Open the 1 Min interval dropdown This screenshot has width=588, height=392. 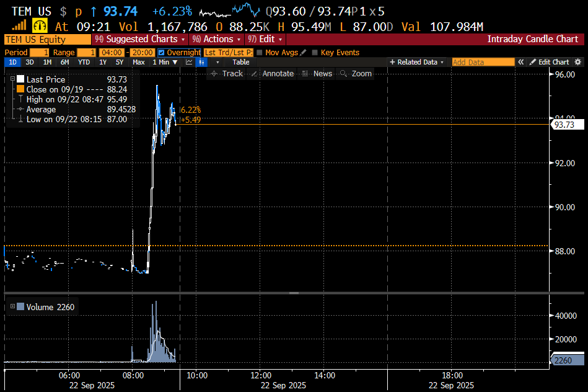(x=165, y=62)
